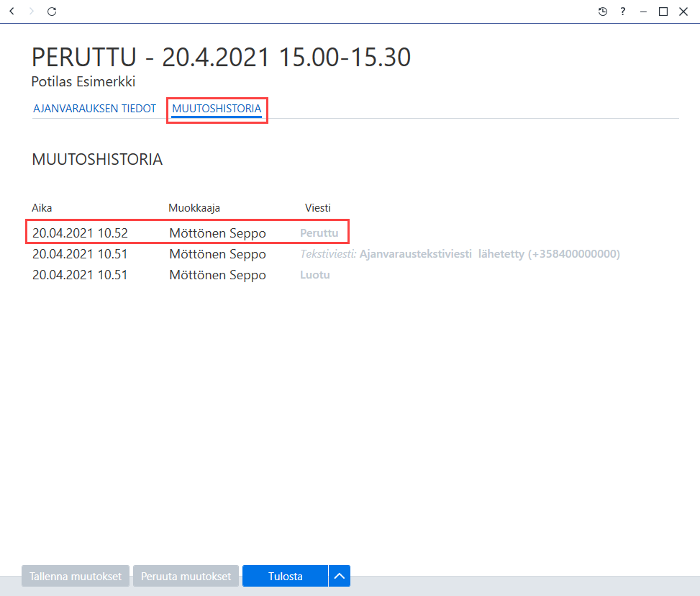700x596 pixels.
Task: Click the Luotu message entry
Action: [315, 275]
